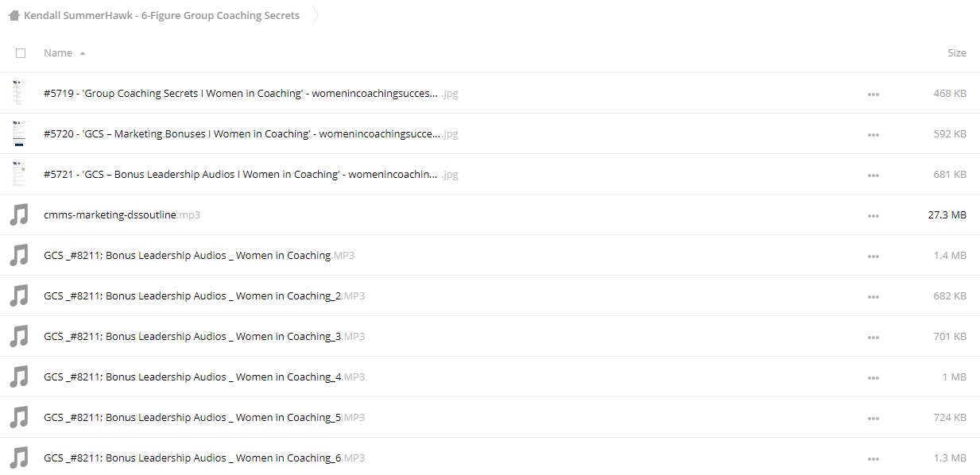Open '#5721 - GCS – Bonus Leadership Audios' image file
This screenshot has height=475, width=980.
pos(251,175)
